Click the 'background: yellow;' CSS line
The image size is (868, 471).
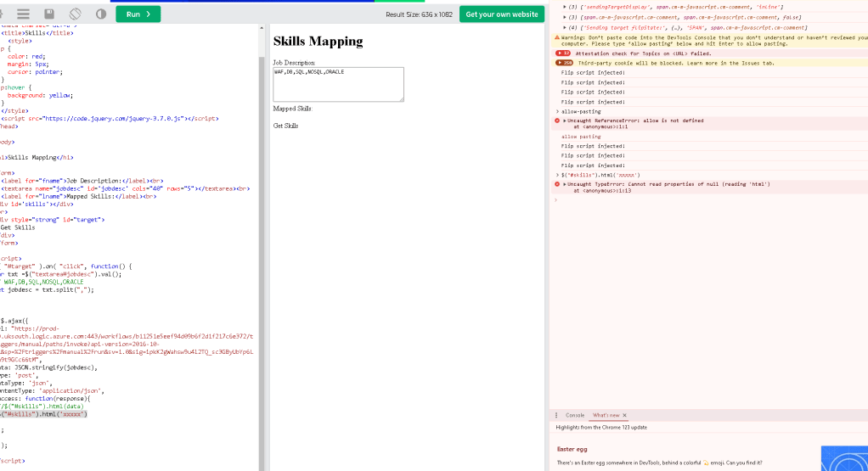pos(40,95)
